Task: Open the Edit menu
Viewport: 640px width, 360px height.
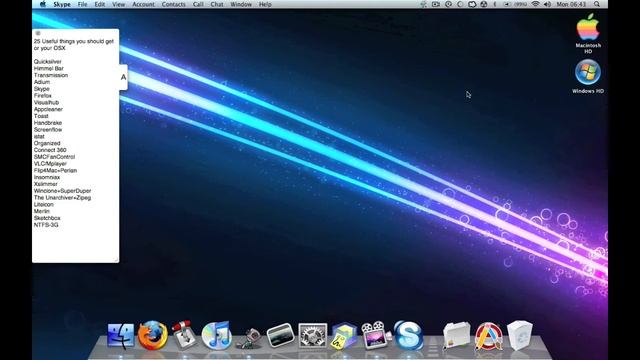Action: point(100,4)
